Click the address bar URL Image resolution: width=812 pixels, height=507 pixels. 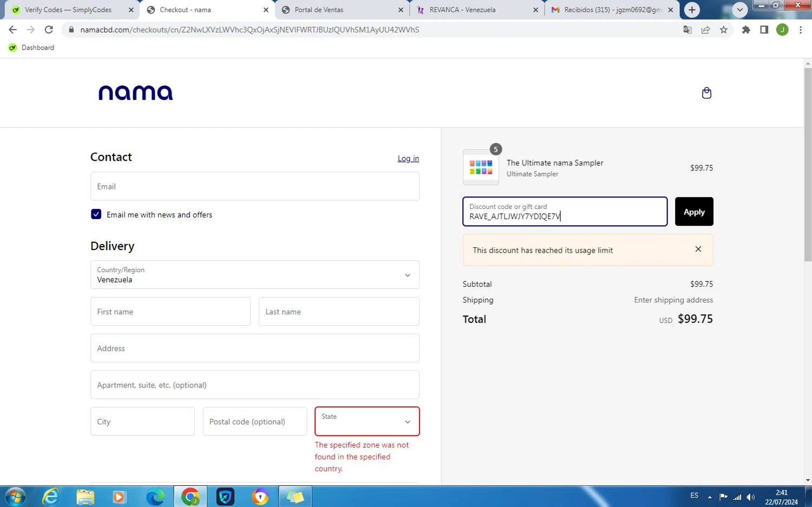[250, 30]
